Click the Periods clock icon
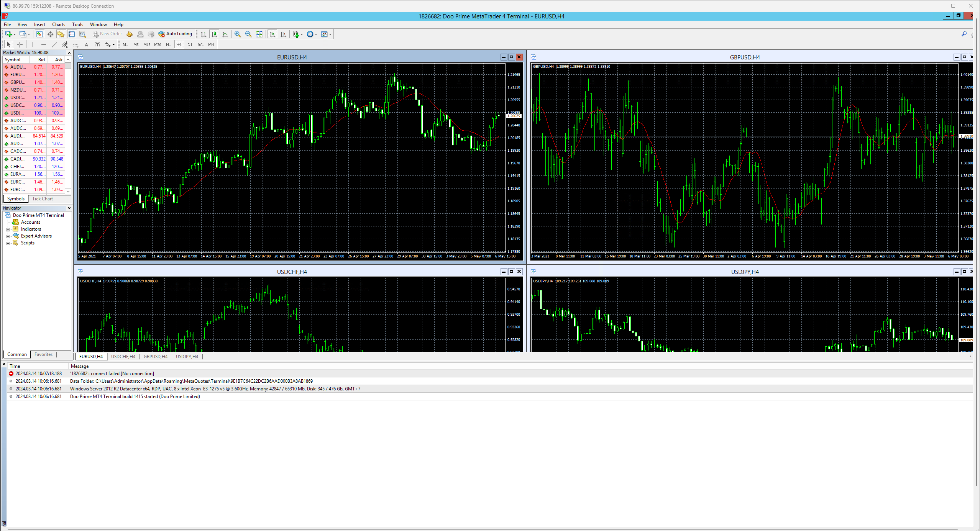The image size is (980, 531). [x=310, y=34]
